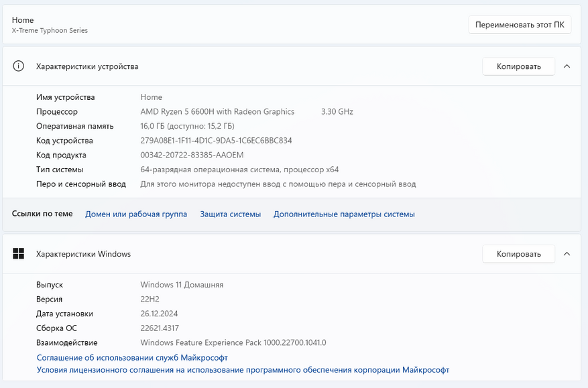The width and height of the screenshot is (588, 388).
Task: Open Соглашение об использовании служб Майкрософт
Action: pyautogui.click(x=132, y=358)
